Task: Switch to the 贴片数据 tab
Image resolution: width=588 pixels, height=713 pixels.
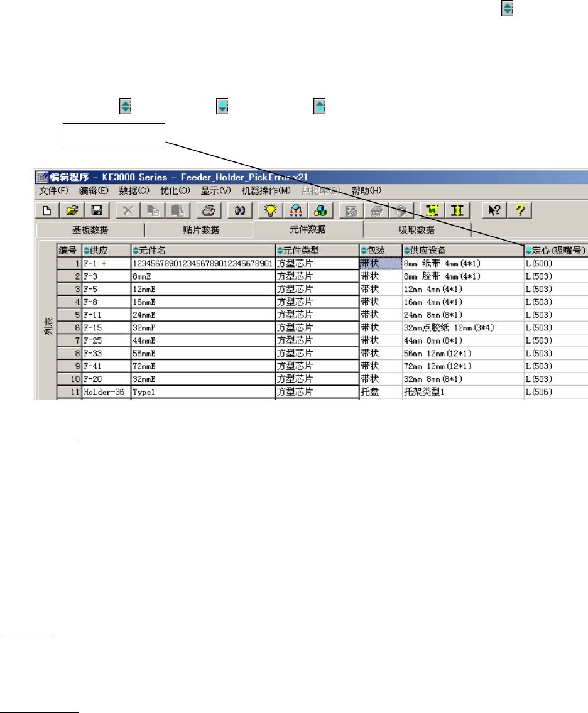Action: pos(200,230)
